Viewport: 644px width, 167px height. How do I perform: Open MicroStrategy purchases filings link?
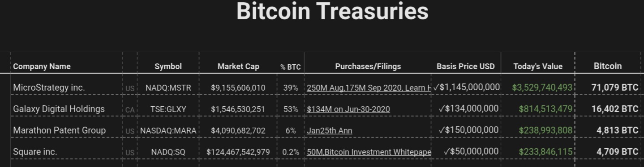(369, 88)
